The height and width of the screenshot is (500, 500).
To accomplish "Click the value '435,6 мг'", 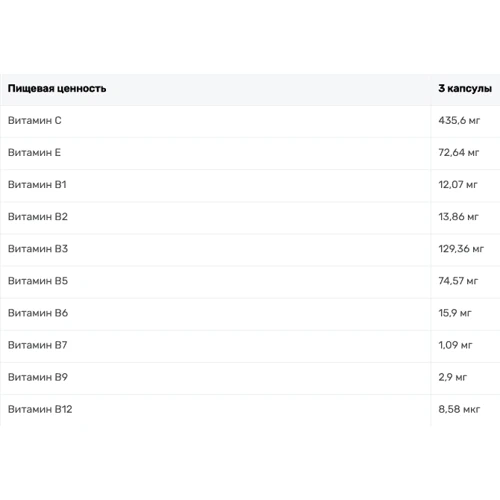I will (x=459, y=120).
